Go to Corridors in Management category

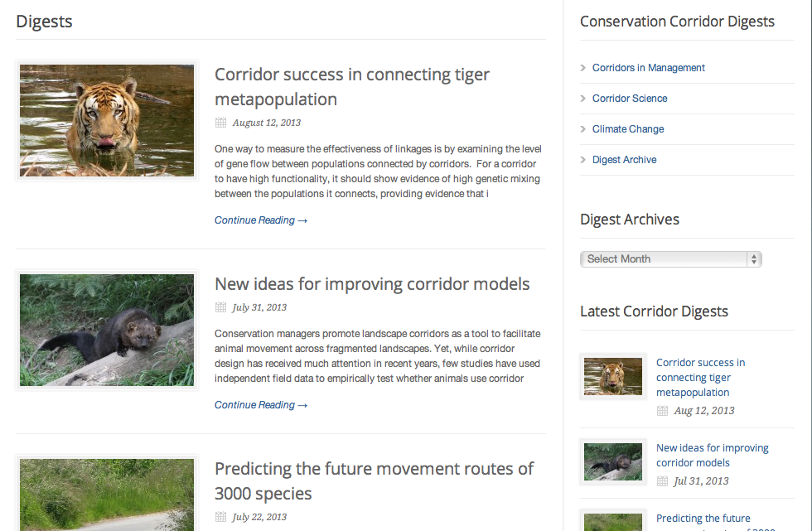[x=648, y=68]
